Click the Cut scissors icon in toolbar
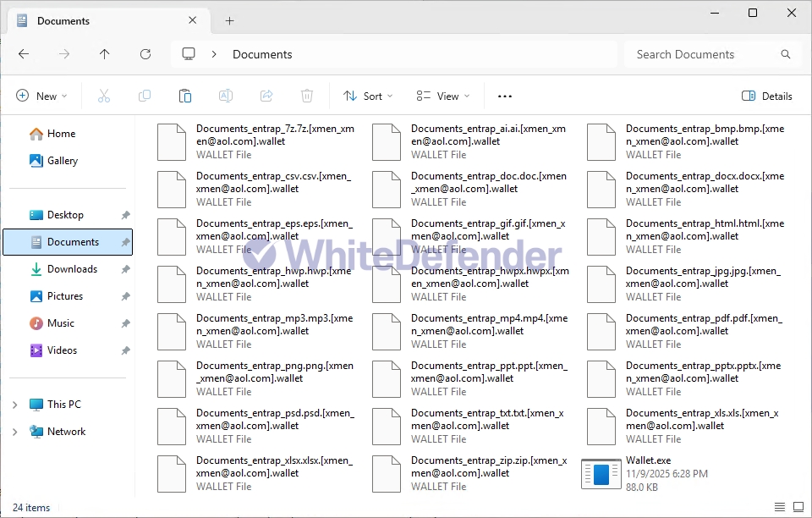The width and height of the screenshot is (812, 518). click(104, 96)
